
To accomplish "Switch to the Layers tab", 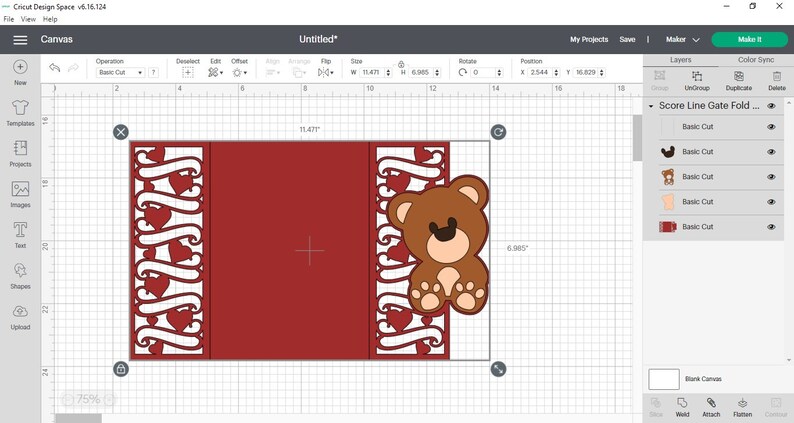I will (681, 60).
